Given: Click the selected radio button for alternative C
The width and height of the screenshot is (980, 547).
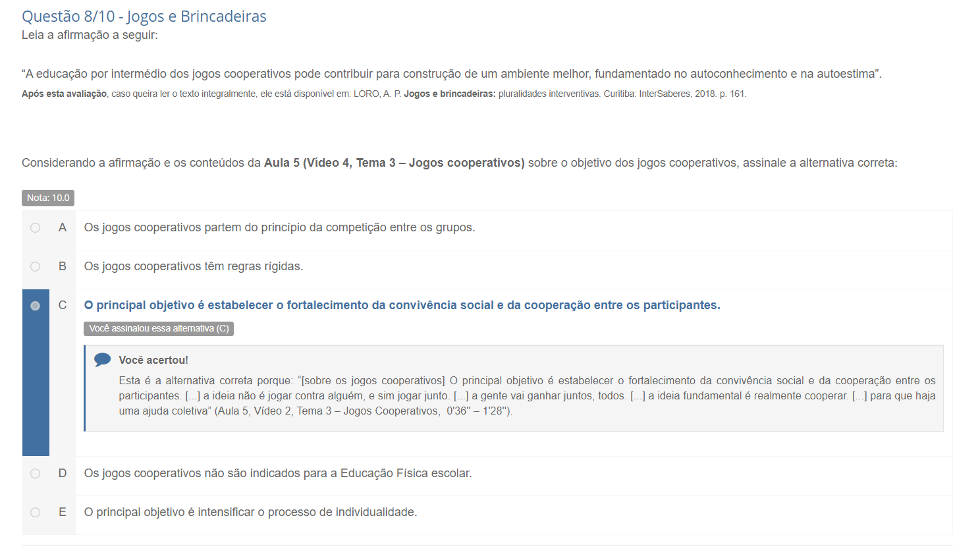Looking at the screenshot, I should pyautogui.click(x=36, y=306).
